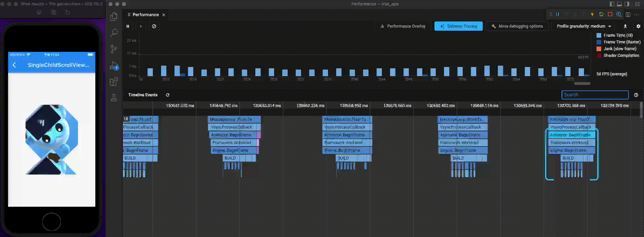This screenshot has height=237, width=644.
Task: Open the Search view in the activity bar
Action: click(x=114, y=33)
